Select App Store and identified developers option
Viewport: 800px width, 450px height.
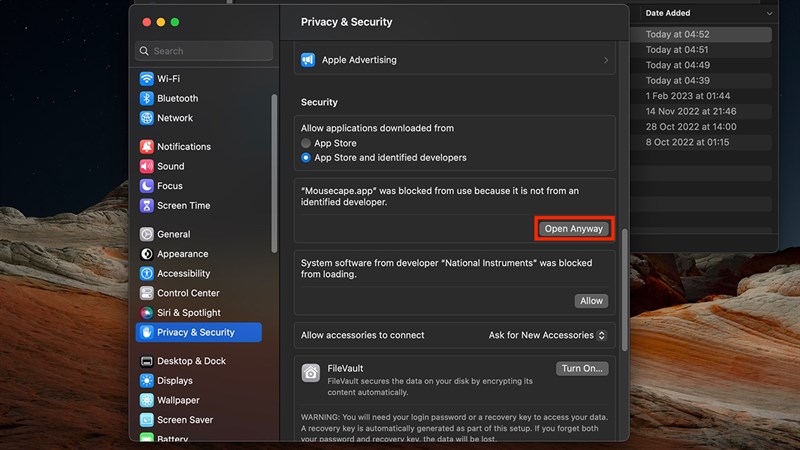(306, 158)
